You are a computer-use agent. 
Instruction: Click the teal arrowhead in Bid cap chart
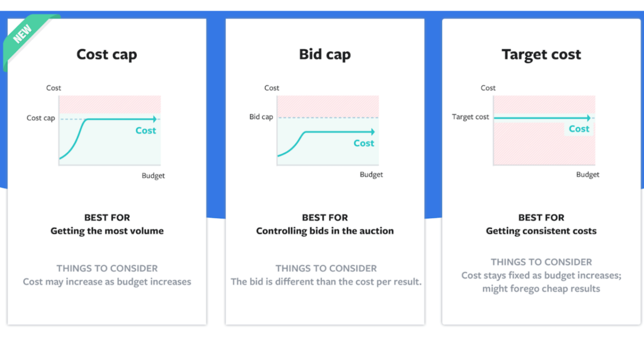pos(372,132)
